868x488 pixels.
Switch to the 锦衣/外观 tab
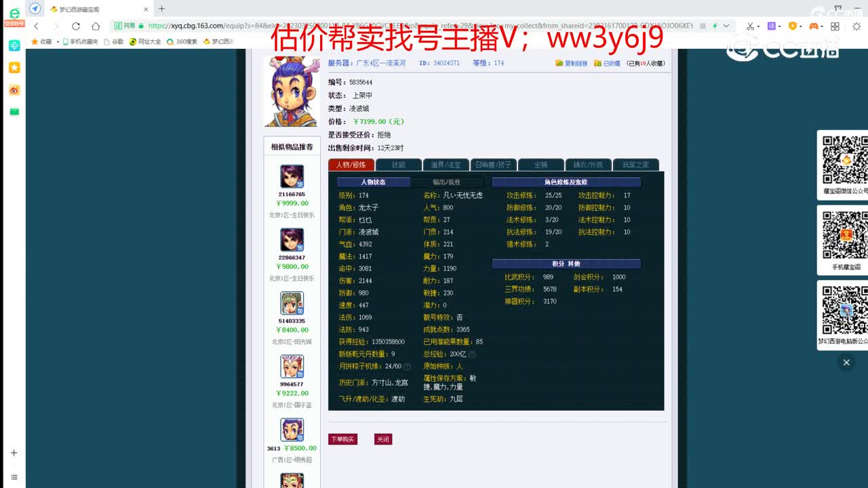tap(588, 165)
